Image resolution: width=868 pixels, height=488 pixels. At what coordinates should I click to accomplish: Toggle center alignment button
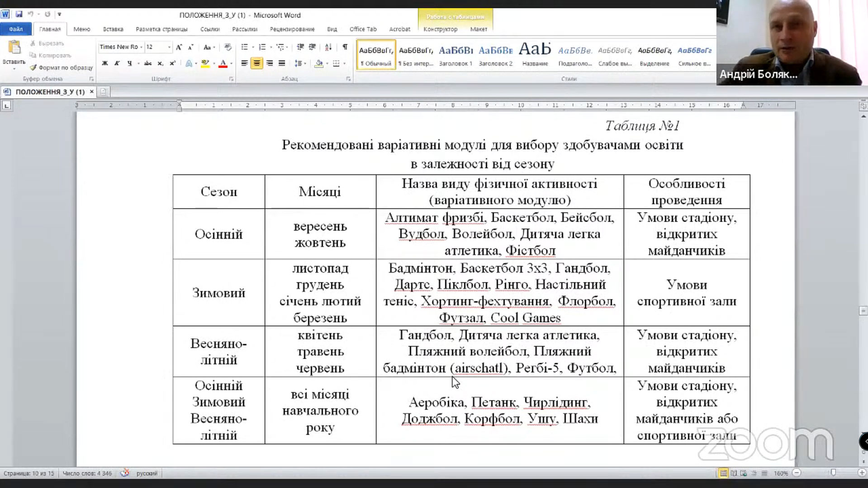point(256,63)
